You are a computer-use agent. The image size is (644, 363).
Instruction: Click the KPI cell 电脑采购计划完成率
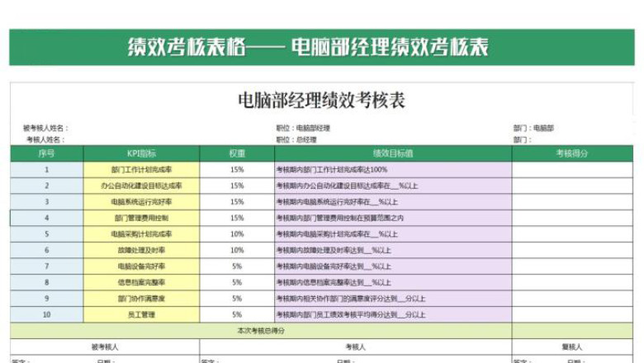(x=141, y=234)
